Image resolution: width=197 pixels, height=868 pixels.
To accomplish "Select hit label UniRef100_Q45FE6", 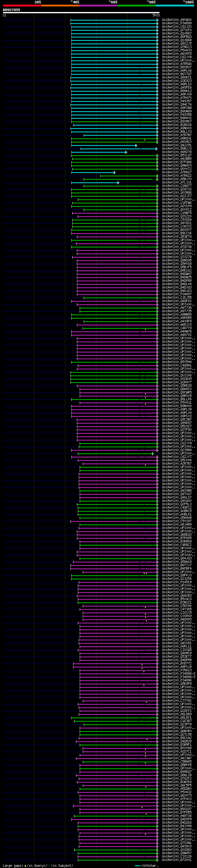I will (177, 88).
